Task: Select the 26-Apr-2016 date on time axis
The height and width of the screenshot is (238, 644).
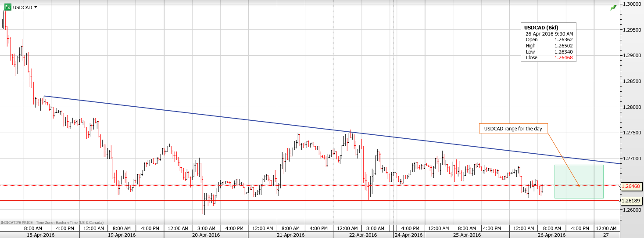Action: coord(551,235)
